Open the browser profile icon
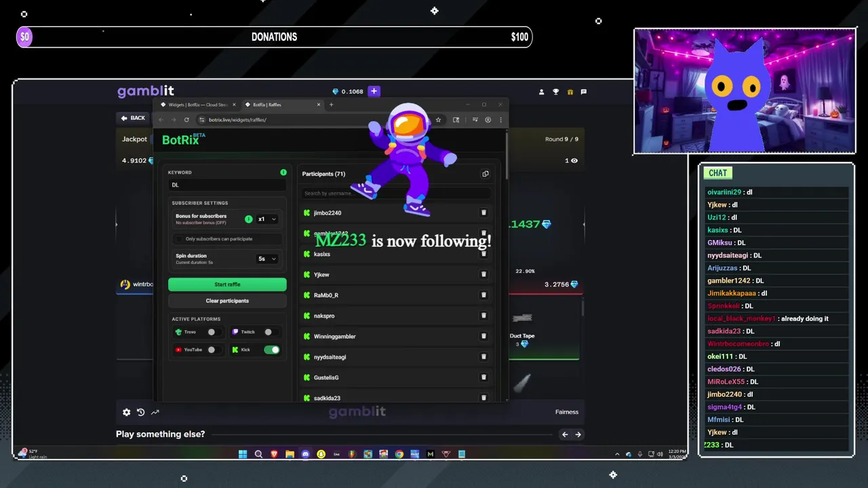868x488 pixels. pos(488,120)
